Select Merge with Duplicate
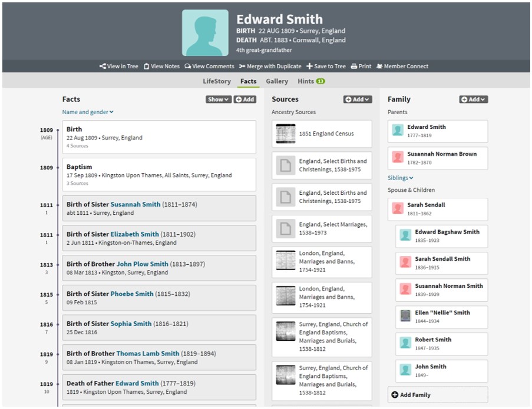532x409 pixels. point(269,66)
